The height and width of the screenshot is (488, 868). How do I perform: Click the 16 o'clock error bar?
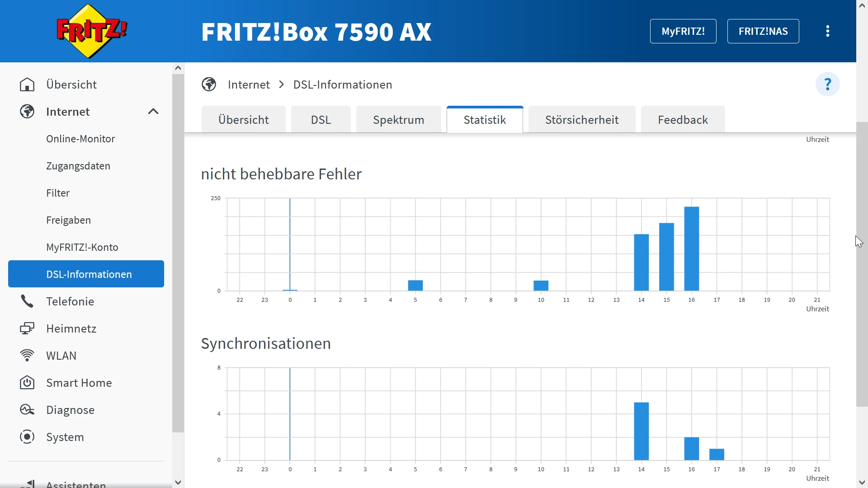[x=691, y=249]
